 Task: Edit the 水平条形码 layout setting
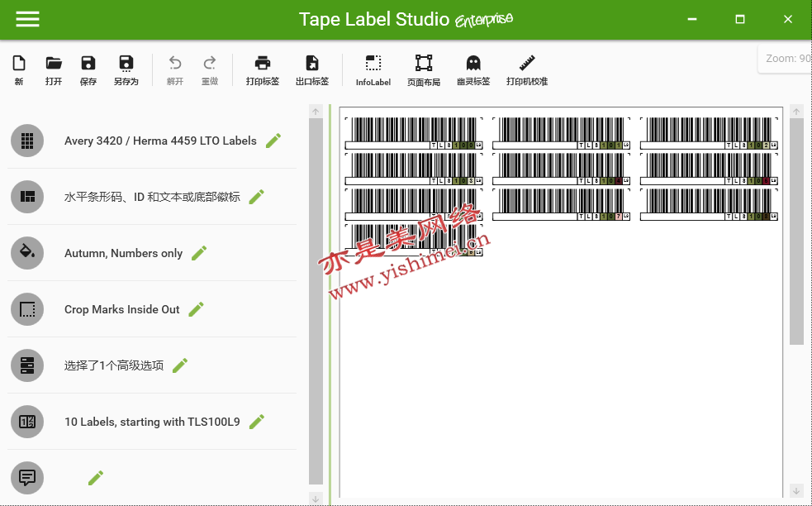(256, 197)
